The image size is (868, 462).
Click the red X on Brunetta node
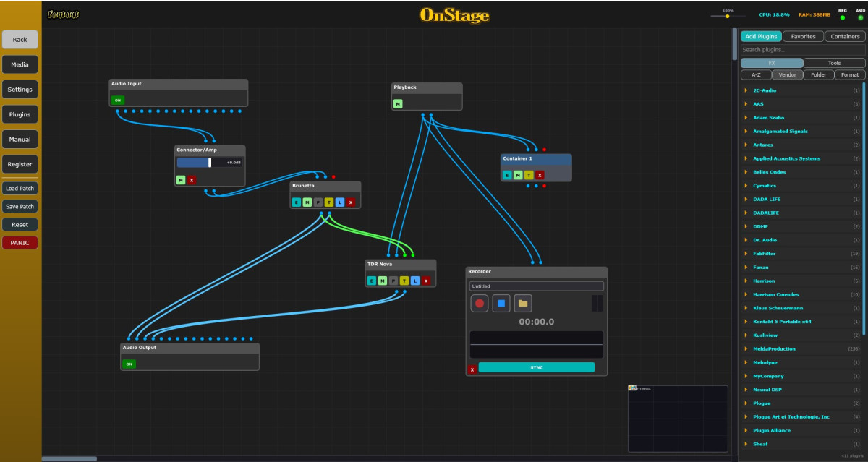click(x=350, y=202)
